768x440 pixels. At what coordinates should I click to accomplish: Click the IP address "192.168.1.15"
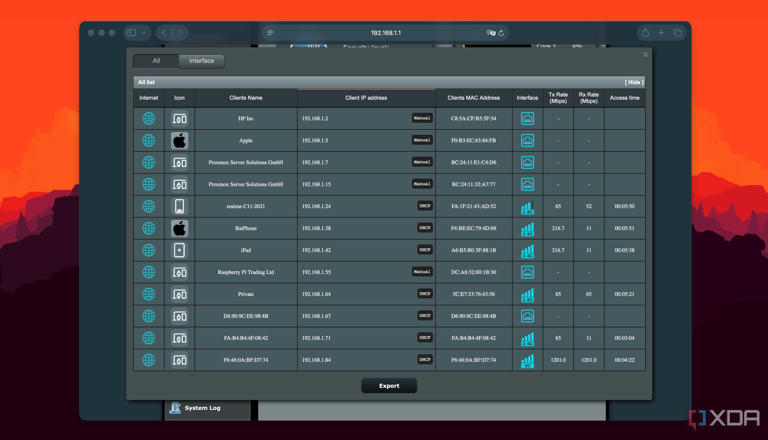pyautogui.click(x=316, y=184)
